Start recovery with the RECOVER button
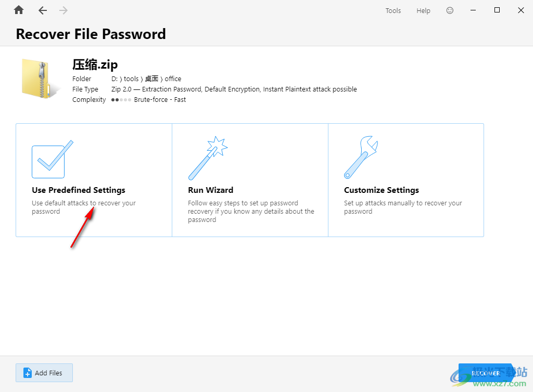 click(486, 373)
